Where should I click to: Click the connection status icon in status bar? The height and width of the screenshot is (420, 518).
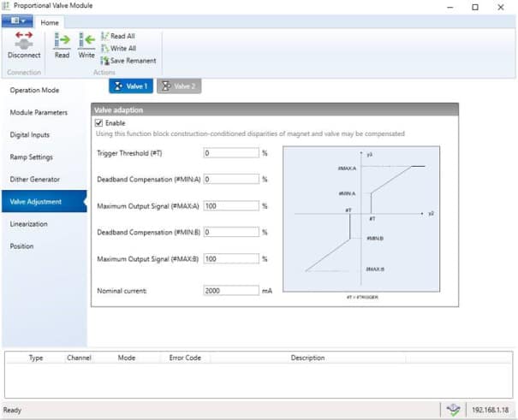[453, 410]
